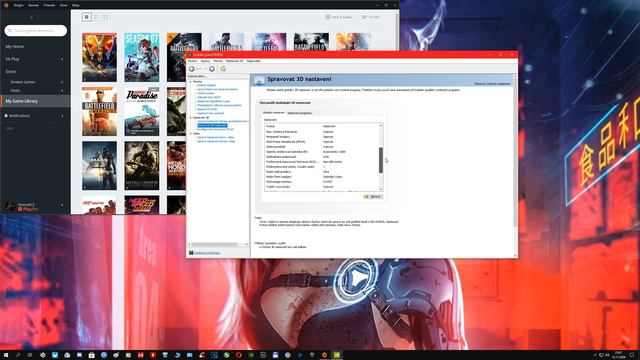Select the large tile view icon in Origin

(87, 17)
